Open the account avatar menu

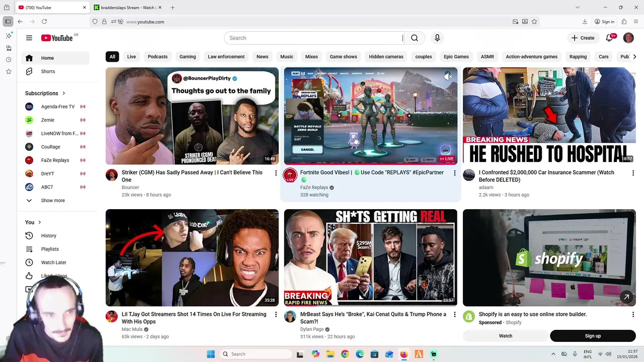pos(628,38)
